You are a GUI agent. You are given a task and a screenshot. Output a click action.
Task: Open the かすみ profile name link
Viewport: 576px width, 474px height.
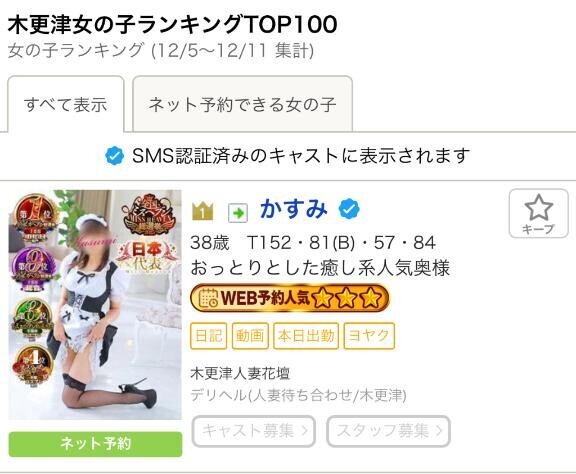point(294,209)
